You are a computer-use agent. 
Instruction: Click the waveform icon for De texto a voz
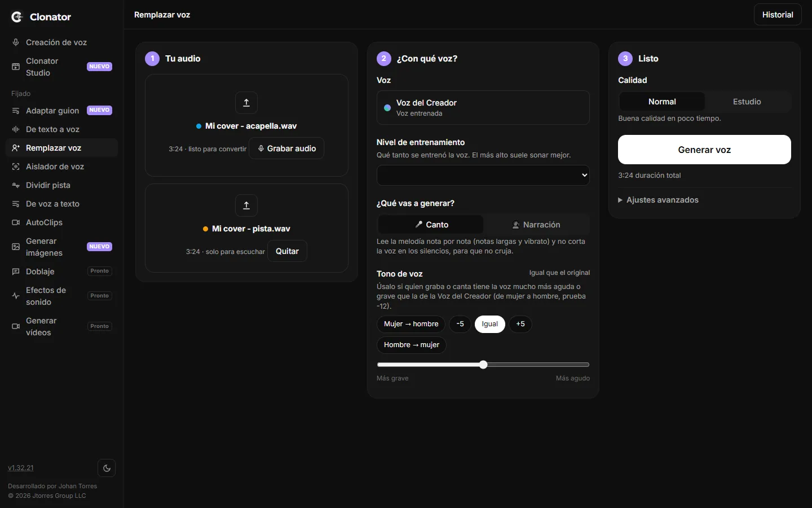[x=16, y=129]
